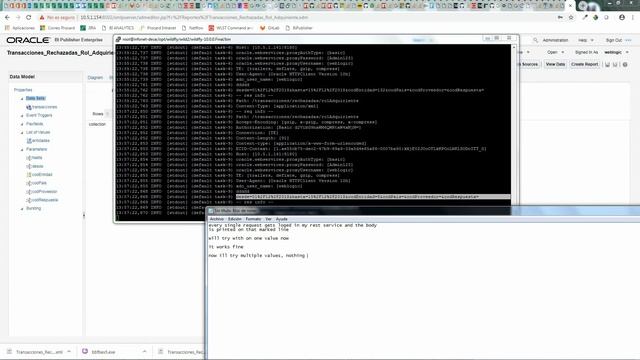The width and height of the screenshot is (640, 360).
Task: Open the Open dropdown menu
Action: pos(556,52)
